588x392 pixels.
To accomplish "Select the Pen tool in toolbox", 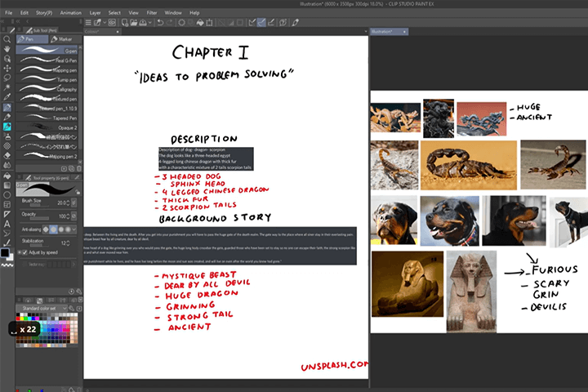I will pyautogui.click(x=7, y=107).
